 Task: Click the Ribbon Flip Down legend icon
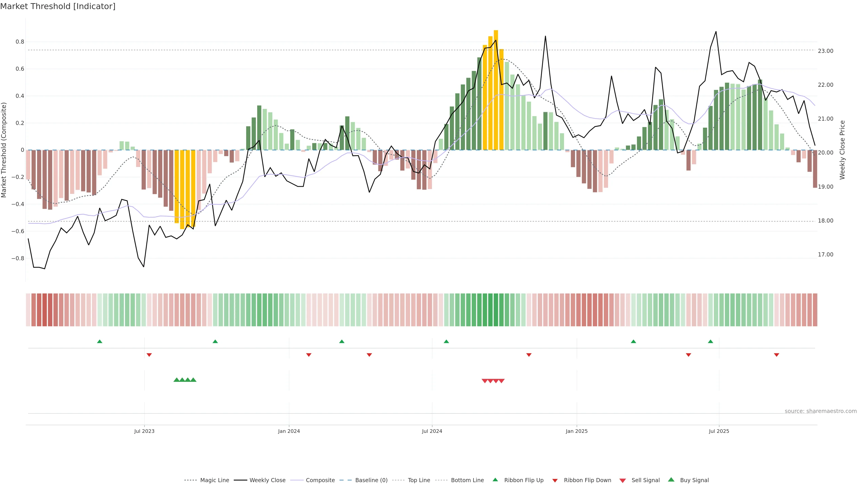click(555, 480)
